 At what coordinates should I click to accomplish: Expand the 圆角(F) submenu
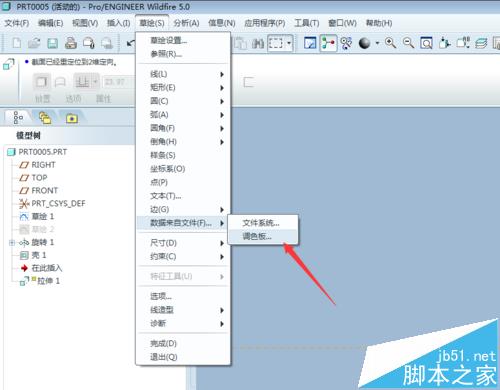[x=183, y=128]
